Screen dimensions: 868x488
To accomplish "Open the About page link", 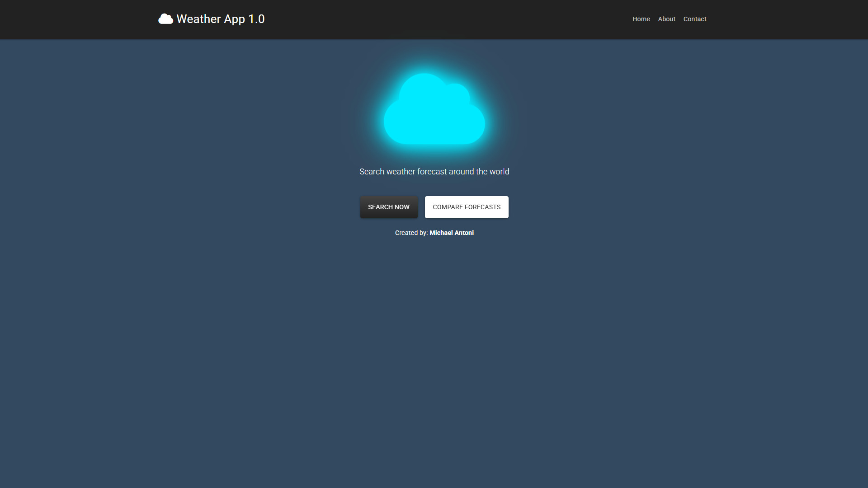I will click(x=666, y=19).
